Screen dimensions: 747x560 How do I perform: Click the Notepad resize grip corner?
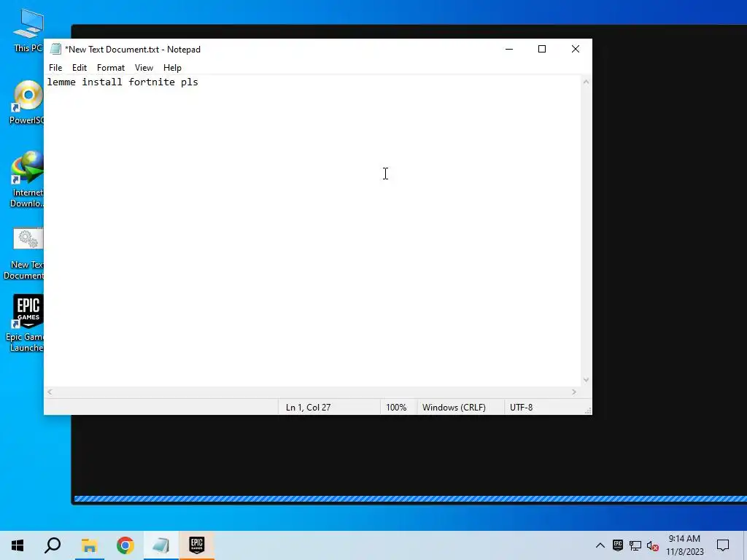pyautogui.click(x=588, y=411)
